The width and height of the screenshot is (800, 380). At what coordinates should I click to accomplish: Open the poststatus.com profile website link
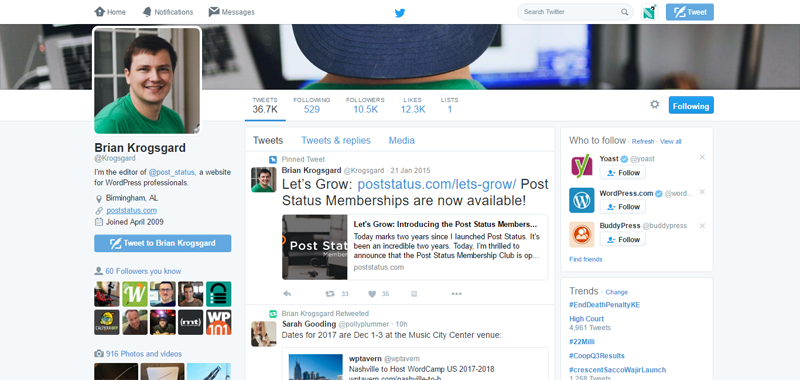[131, 210]
